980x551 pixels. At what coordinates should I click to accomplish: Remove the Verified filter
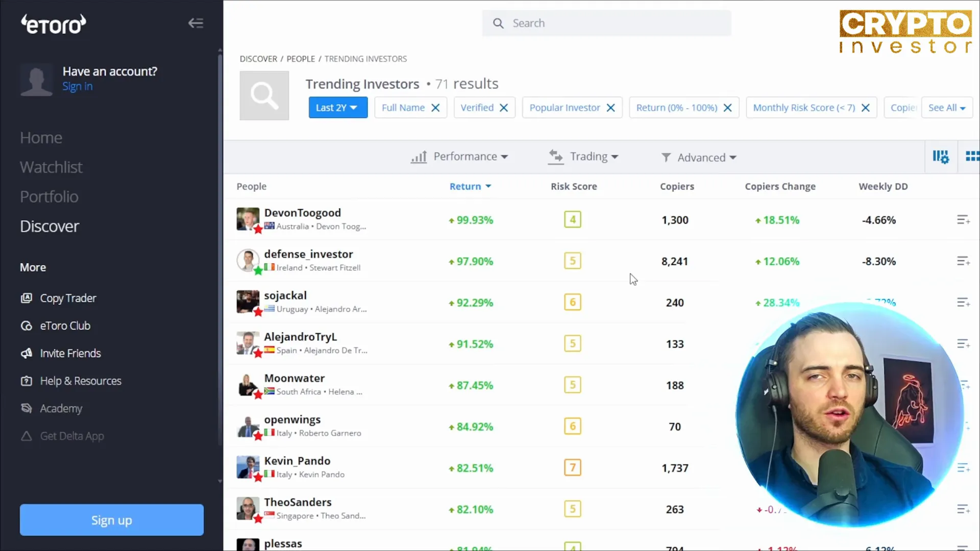504,108
